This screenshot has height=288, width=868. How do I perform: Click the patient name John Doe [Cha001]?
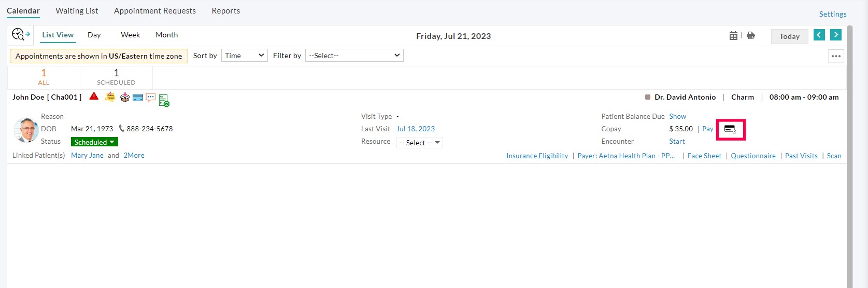click(47, 97)
